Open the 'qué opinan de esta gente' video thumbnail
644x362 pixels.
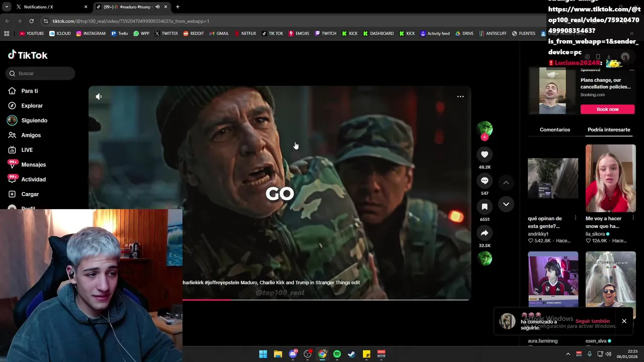[x=553, y=178]
